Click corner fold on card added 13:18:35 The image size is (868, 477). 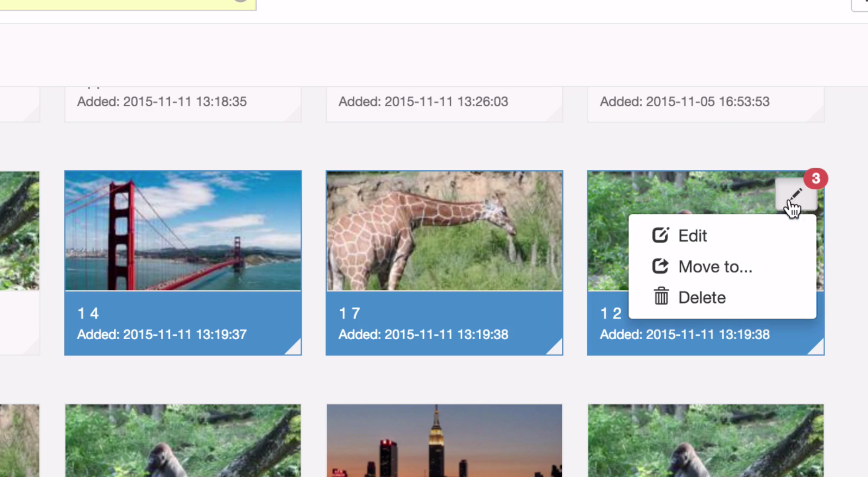click(295, 115)
